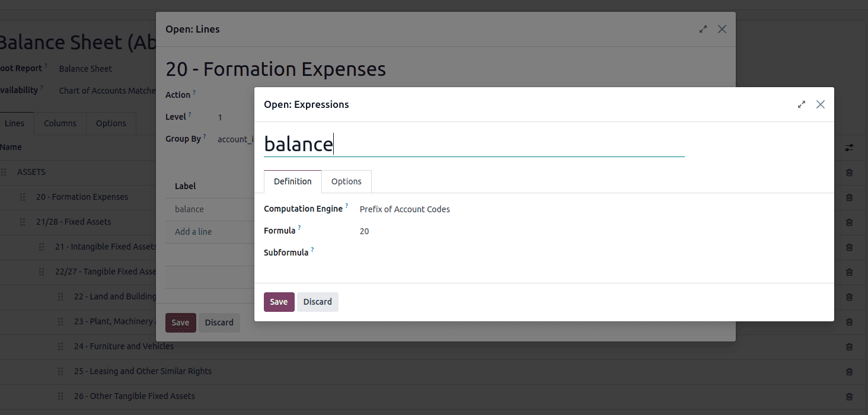Show help tooltip next to Action in Lines dialog

point(194,92)
